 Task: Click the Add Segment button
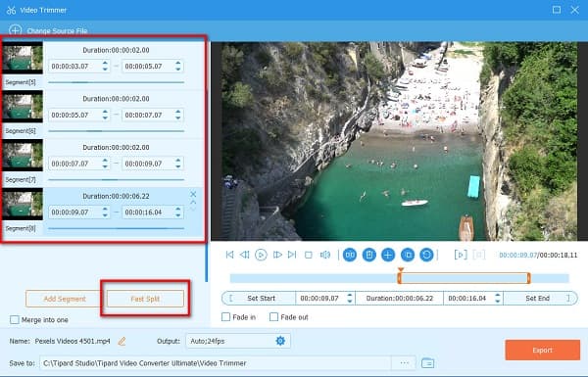pyautogui.click(x=65, y=299)
